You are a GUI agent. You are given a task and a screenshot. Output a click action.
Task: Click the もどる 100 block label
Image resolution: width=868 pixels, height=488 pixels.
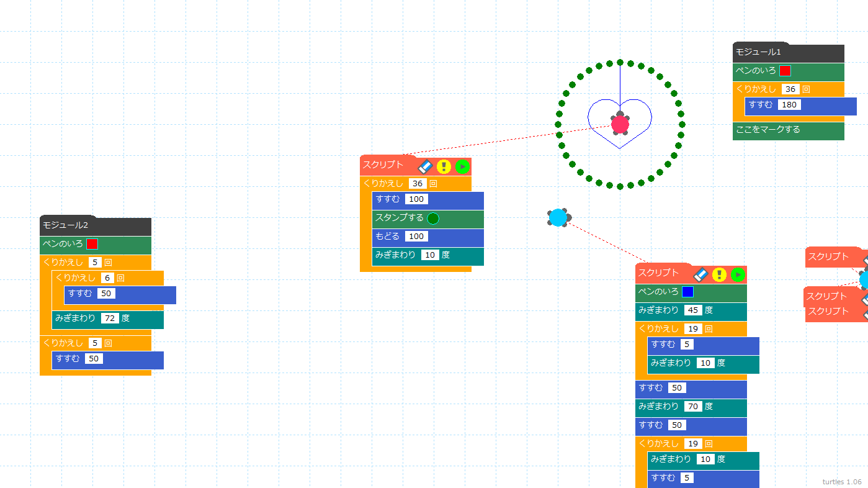(388, 237)
